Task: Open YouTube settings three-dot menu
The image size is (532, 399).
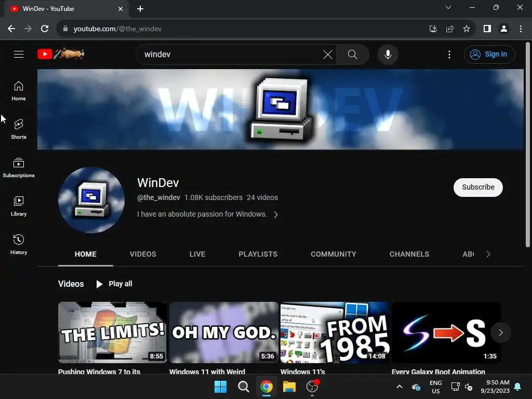Action: pos(449,54)
